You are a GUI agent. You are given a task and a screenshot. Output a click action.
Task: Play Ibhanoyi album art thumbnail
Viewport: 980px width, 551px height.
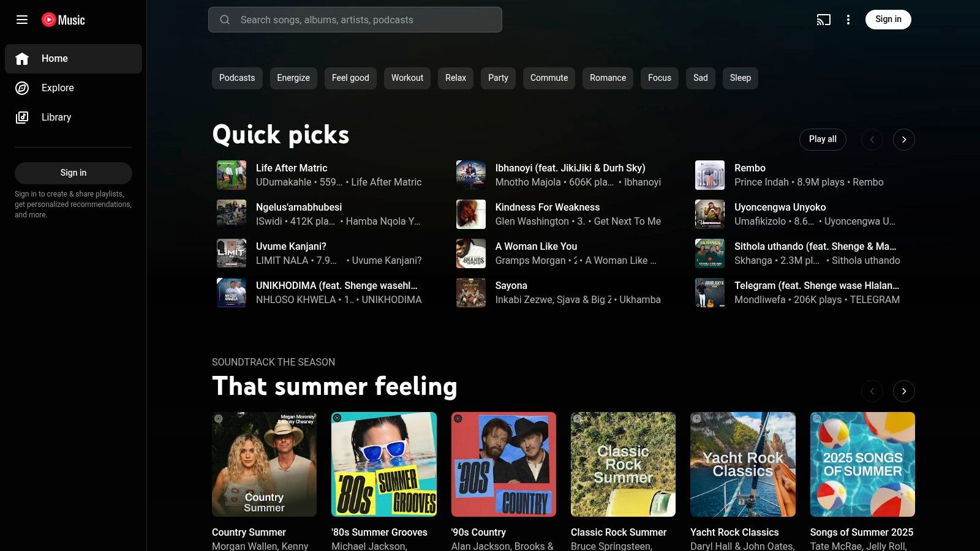click(471, 175)
